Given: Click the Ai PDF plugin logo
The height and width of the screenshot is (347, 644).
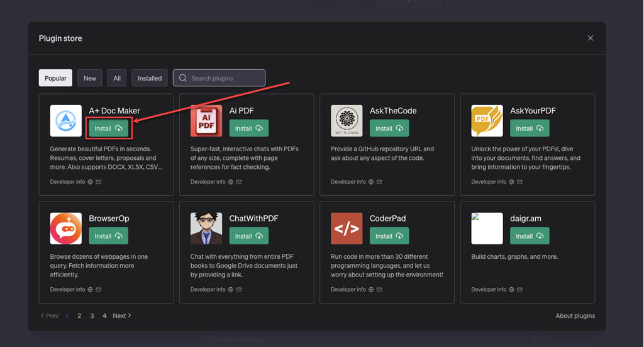Looking at the screenshot, I should [x=206, y=121].
